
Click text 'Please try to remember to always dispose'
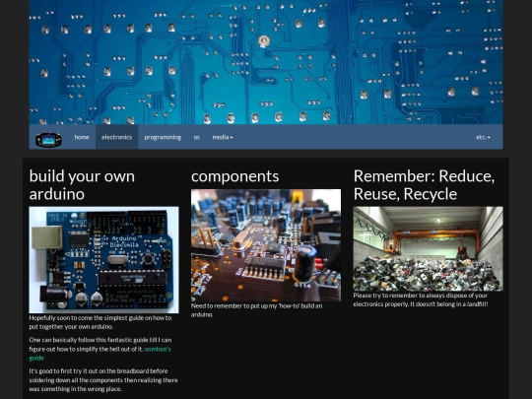(x=421, y=299)
